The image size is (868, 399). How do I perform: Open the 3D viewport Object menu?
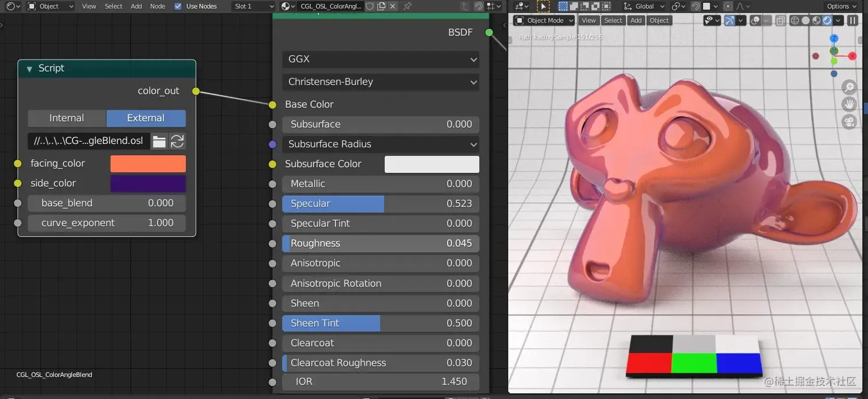click(659, 21)
